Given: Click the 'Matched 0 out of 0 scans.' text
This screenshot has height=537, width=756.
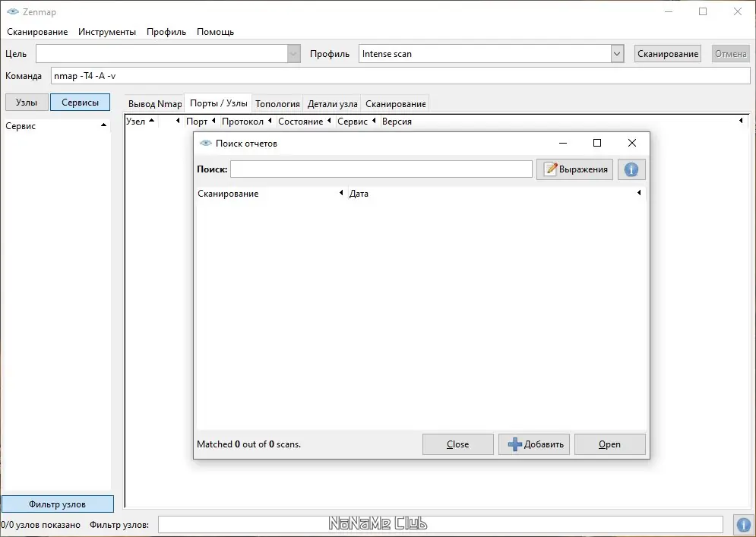Looking at the screenshot, I should tap(248, 444).
